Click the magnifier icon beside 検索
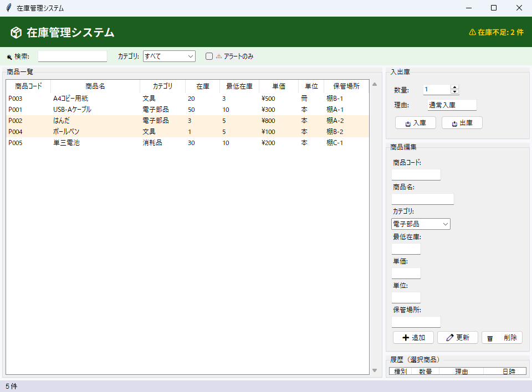The width and height of the screenshot is (532, 392). 9,57
